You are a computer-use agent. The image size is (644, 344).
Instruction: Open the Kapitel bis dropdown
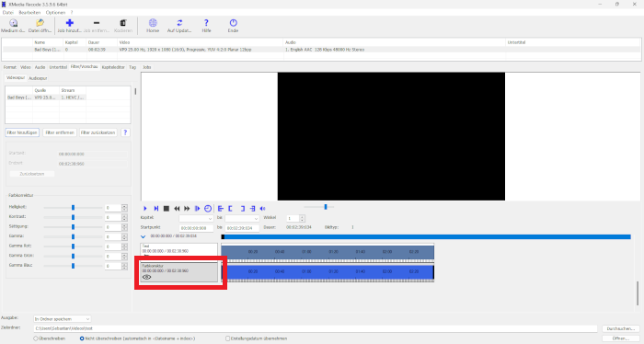point(242,218)
